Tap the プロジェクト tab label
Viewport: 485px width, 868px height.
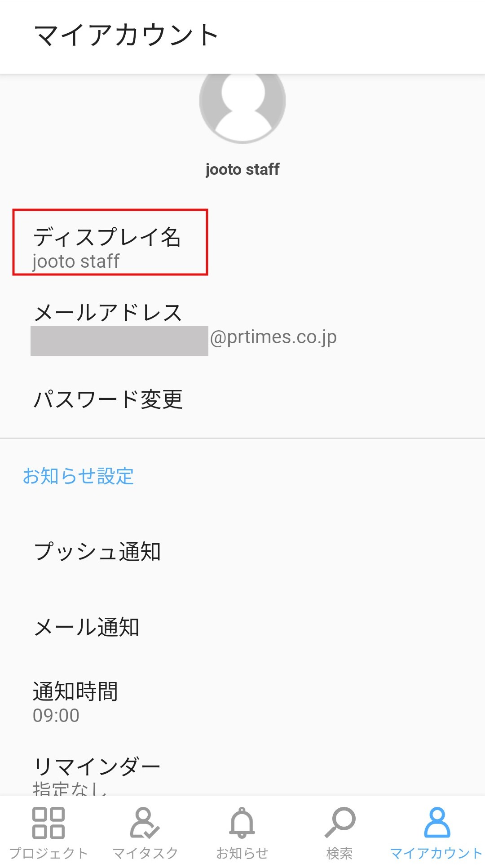point(48,853)
